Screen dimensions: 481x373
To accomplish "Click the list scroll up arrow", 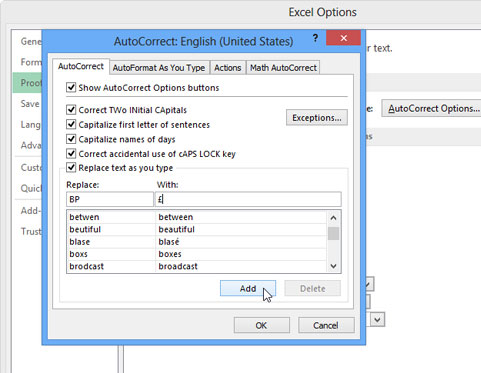I will pos(333,218).
